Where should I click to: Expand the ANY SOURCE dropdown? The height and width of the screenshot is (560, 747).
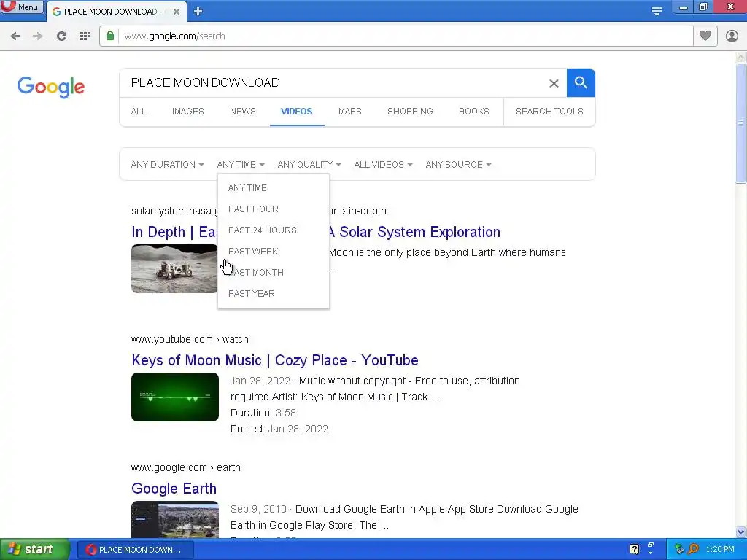click(458, 165)
